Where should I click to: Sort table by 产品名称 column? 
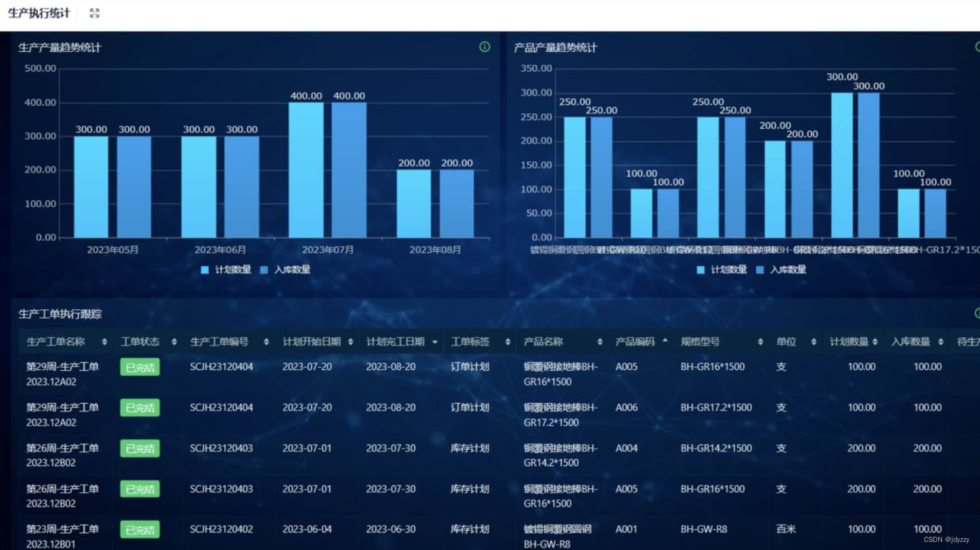(x=600, y=342)
